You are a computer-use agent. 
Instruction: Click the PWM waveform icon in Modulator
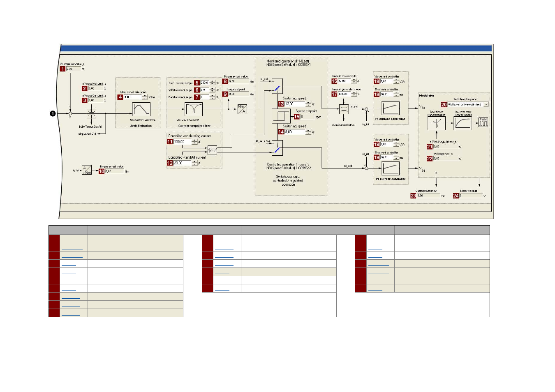[483, 122]
